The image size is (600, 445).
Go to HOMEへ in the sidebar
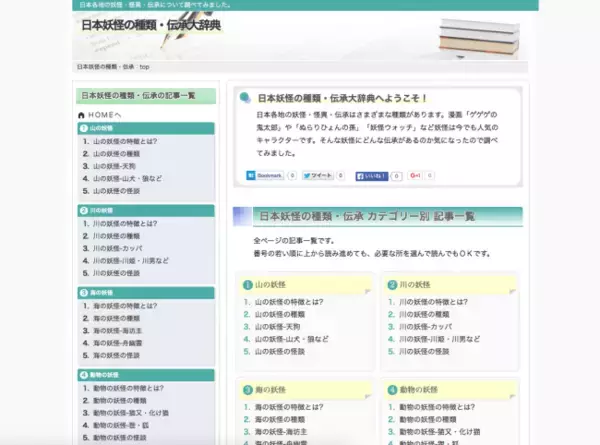tap(104, 115)
